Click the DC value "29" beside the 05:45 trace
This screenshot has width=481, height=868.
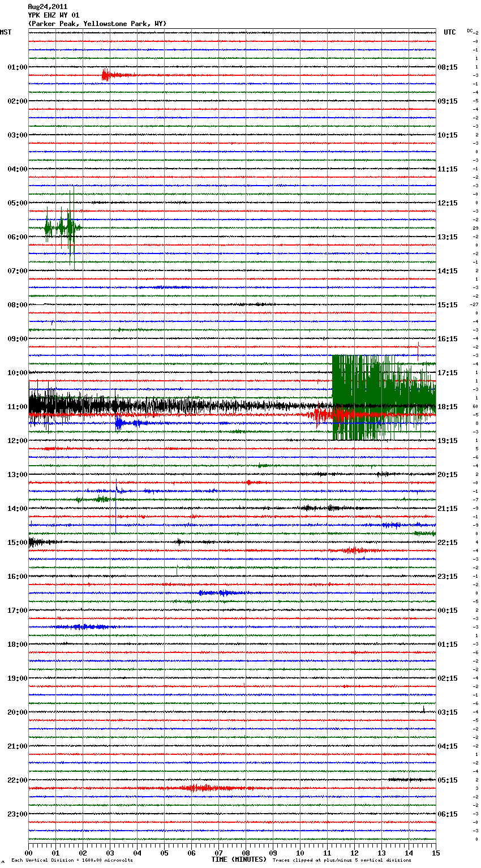pyautogui.click(x=476, y=228)
